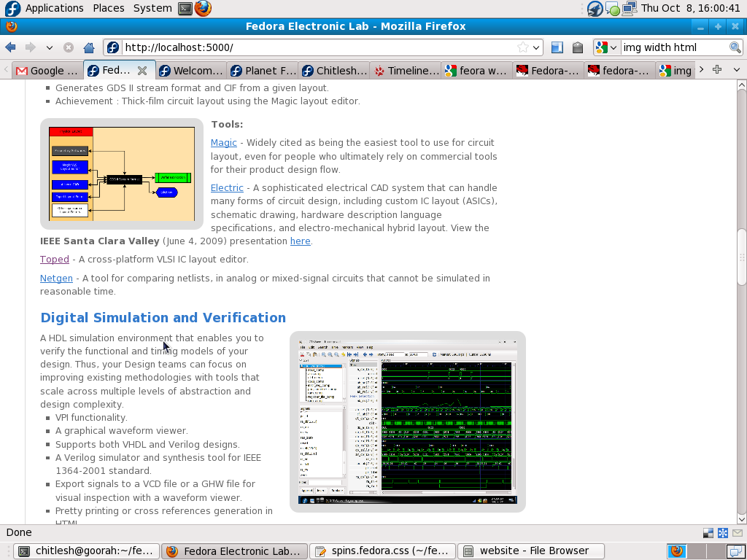This screenshot has height=560, width=747.
Task: Follow the 'here' presentation link
Action: click(300, 241)
